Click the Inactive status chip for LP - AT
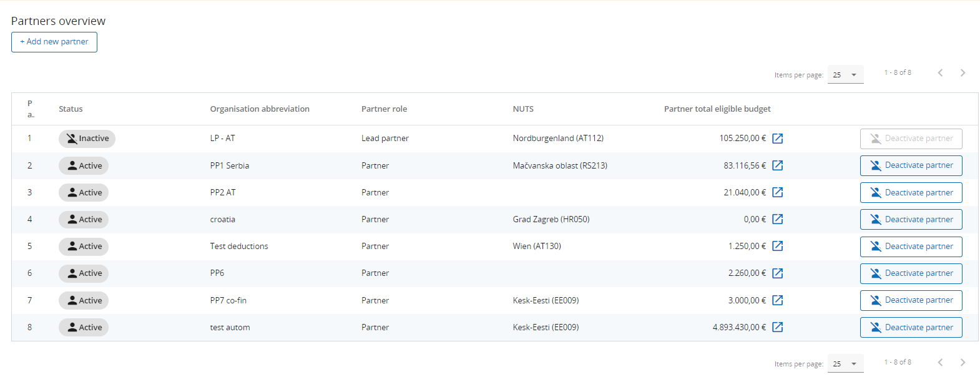 [87, 139]
